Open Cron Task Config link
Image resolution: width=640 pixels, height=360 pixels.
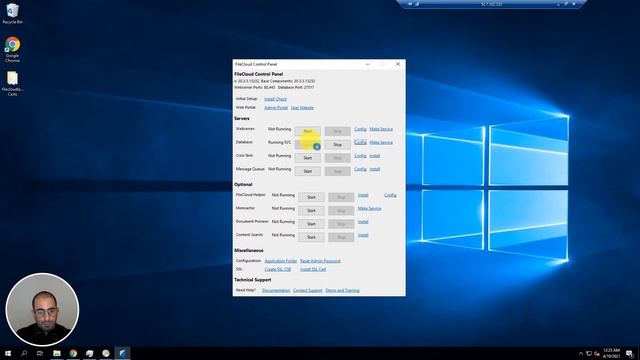click(x=360, y=156)
